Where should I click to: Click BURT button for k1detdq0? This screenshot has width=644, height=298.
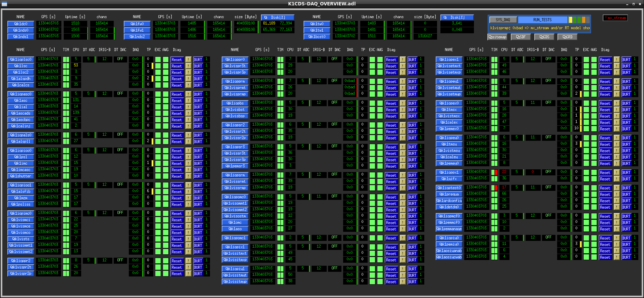tap(627, 207)
